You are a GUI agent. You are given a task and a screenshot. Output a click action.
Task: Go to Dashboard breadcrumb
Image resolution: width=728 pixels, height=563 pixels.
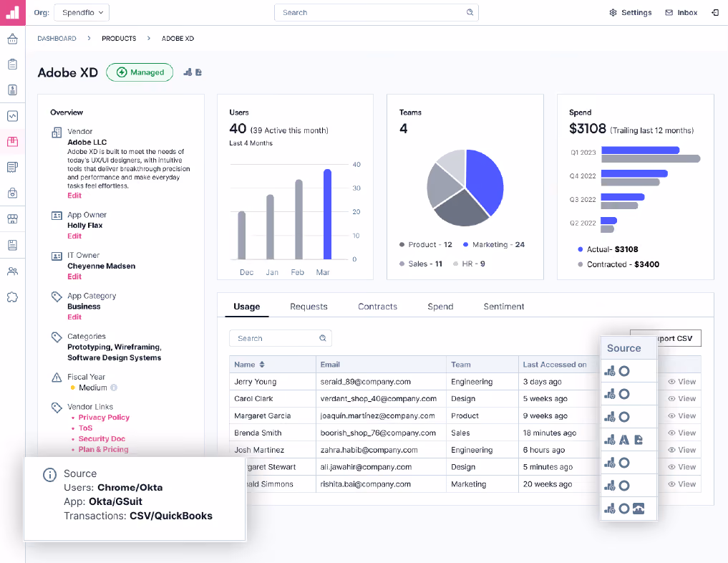click(x=57, y=39)
